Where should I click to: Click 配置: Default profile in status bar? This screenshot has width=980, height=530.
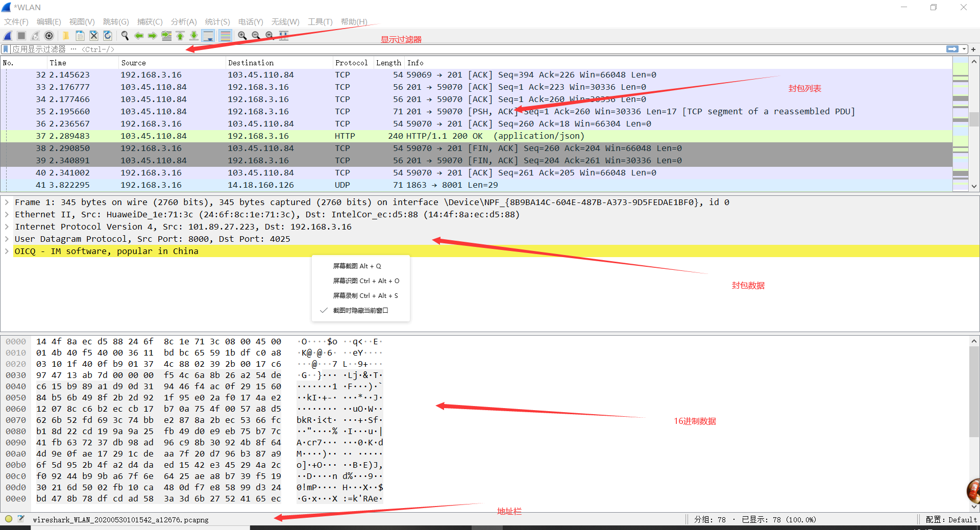(951, 519)
